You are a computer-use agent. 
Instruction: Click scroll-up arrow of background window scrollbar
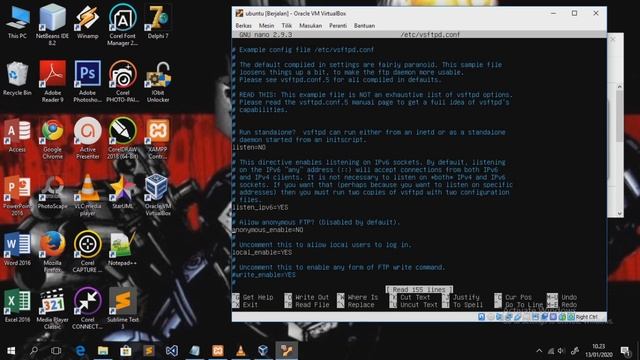pos(620,87)
